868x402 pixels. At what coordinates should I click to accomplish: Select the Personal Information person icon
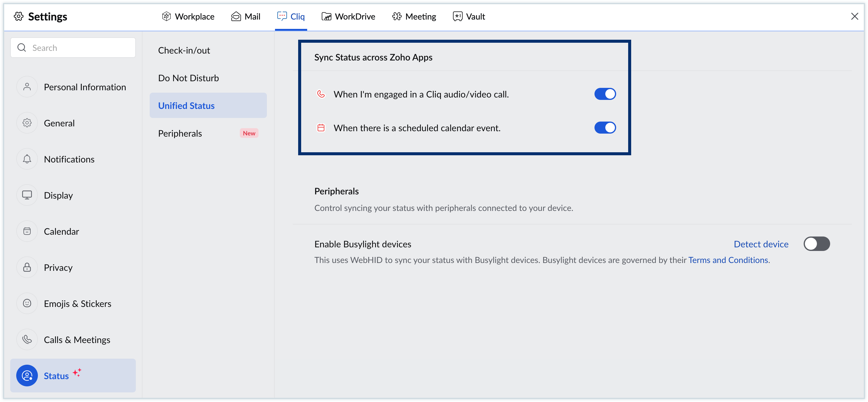point(27,87)
